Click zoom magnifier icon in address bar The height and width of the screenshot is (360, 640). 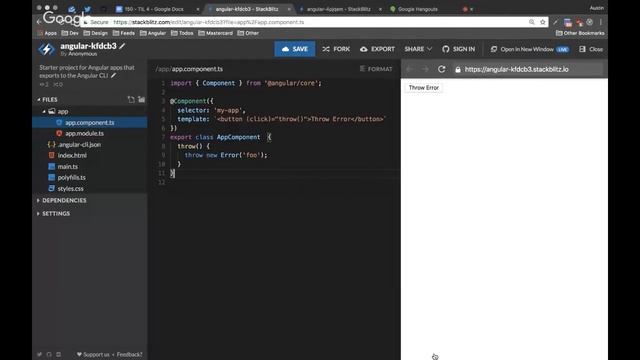click(531, 22)
